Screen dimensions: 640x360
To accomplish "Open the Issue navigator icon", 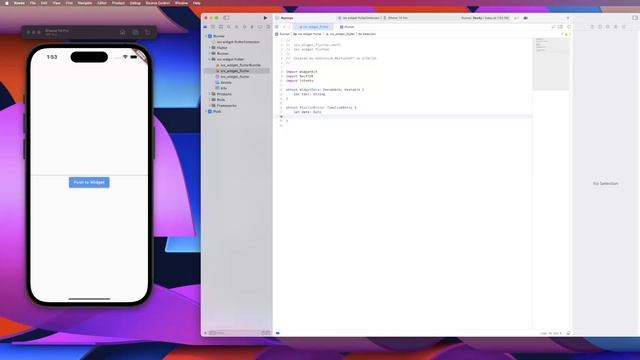I will (237, 27).
